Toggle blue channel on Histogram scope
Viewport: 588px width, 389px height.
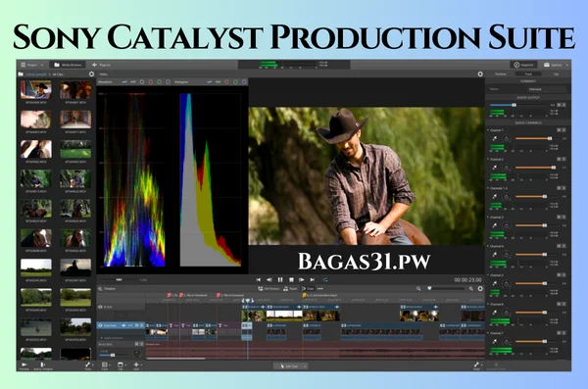pyautogui.click(x=244, y=81)
